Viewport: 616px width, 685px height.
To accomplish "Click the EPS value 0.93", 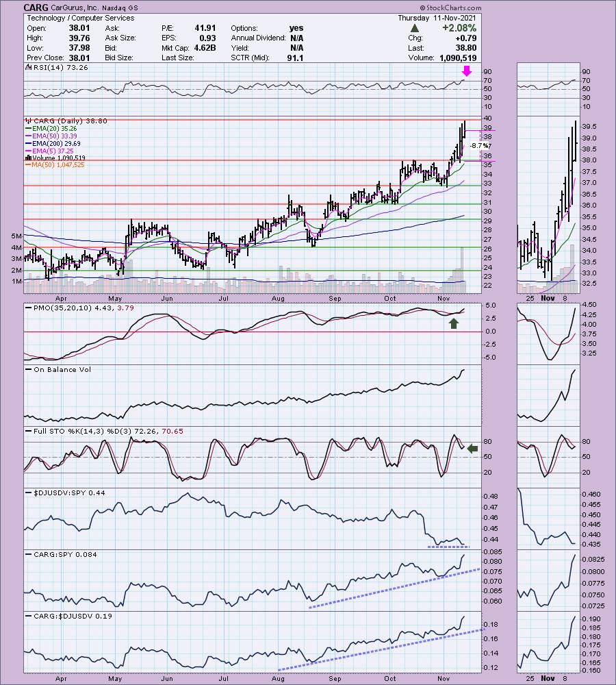I will click(208, 38).
